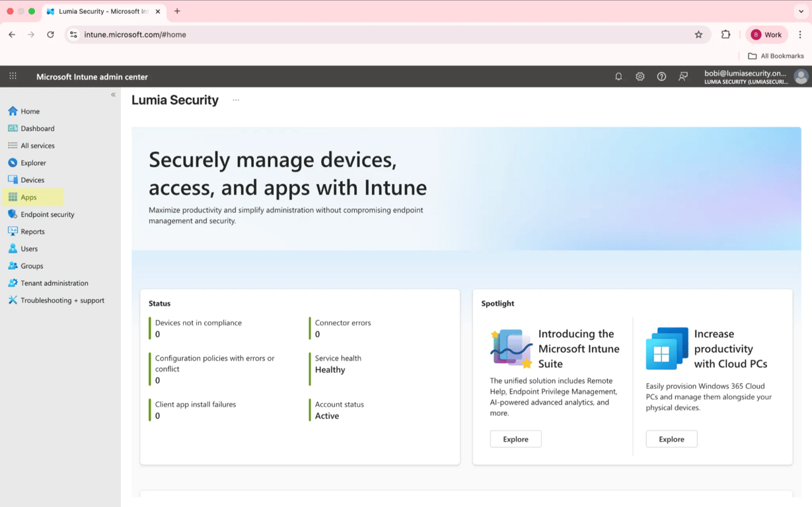Click the Apps grid icon in sidebar
This screenshot has width=812, height=507.
point(13,197)
